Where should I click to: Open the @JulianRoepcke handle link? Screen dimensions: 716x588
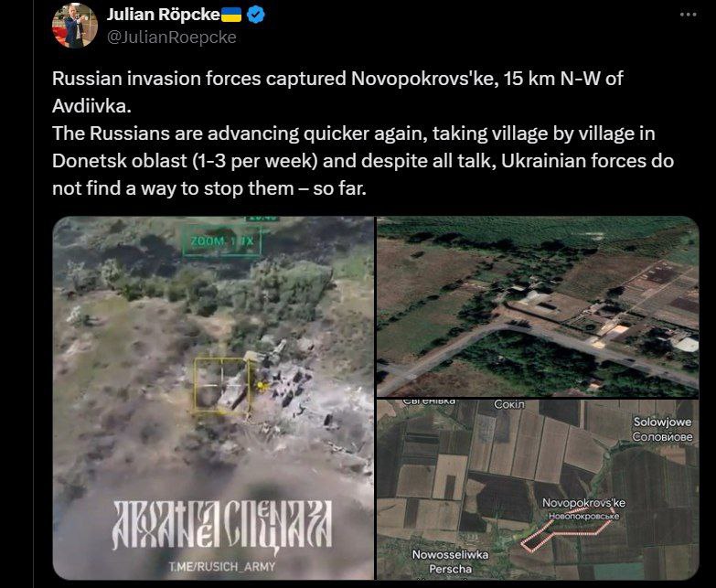[x=172, y=37]
